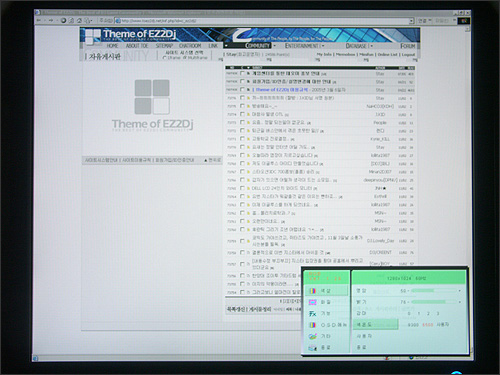This screenshot has height=375, width=500.
Task: Click the Logout link
Action: 408,54
